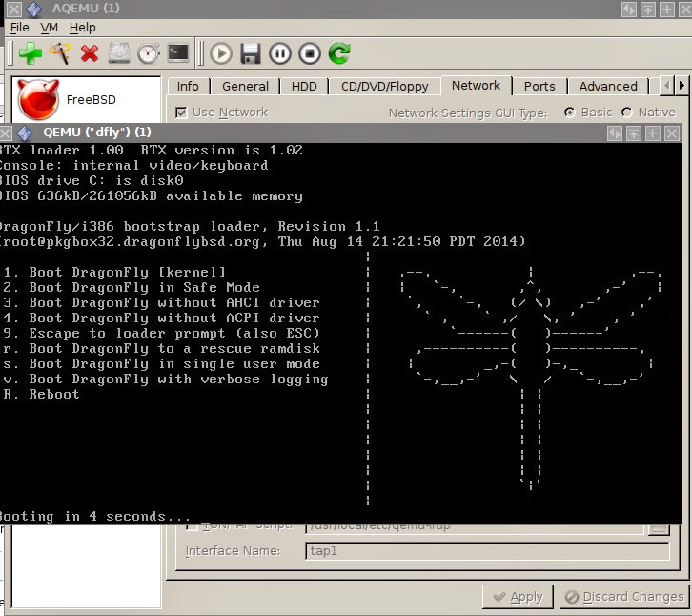Screen dimensions: 692x616
Task: Click the green plus Add VM icon
Action: tap(31, 53)
